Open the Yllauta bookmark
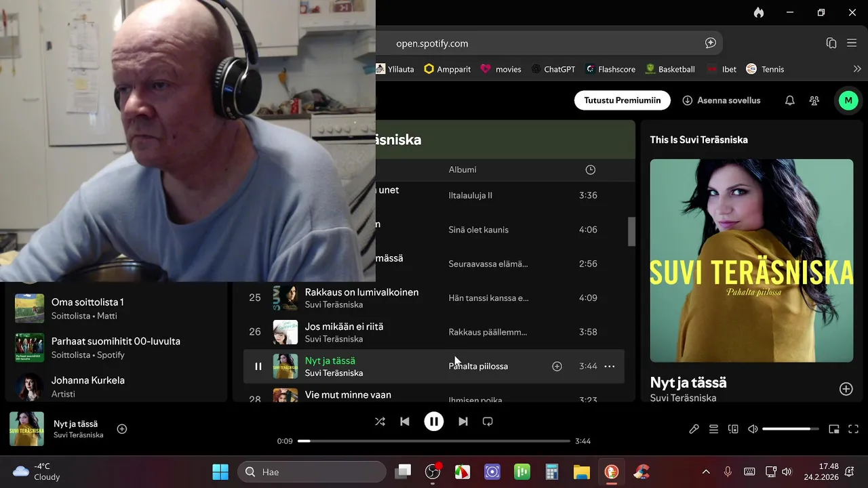 (x=395, y=69)
